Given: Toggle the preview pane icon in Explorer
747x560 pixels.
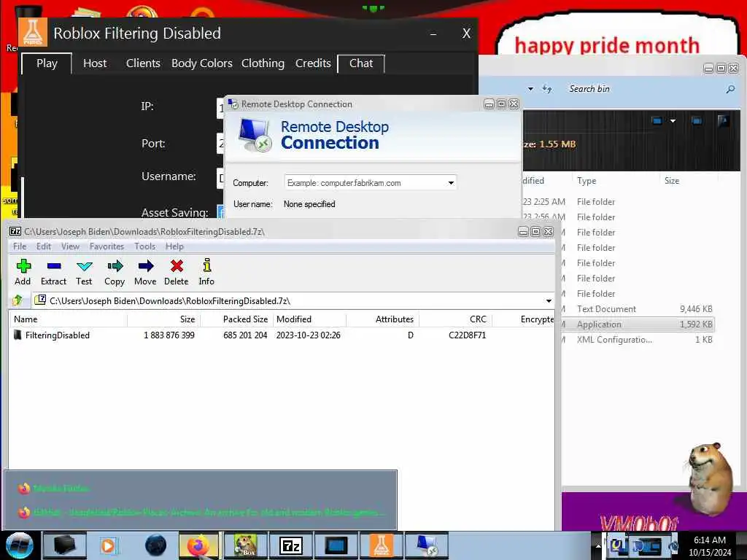Looking at the screenshot, I should coord(697,121).
